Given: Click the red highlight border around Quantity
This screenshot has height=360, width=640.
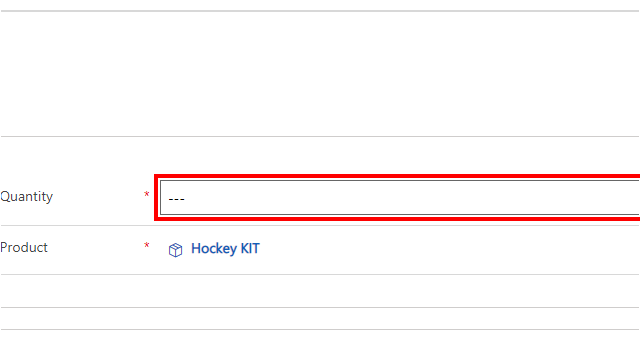Looking at the screenshot, I should click(x=397, y=177).
